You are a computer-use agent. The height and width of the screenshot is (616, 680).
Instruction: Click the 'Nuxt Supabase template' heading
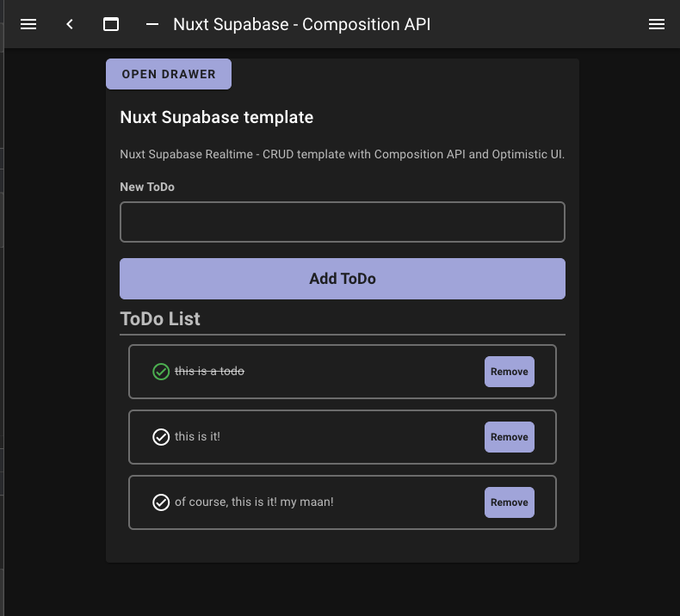217,118
